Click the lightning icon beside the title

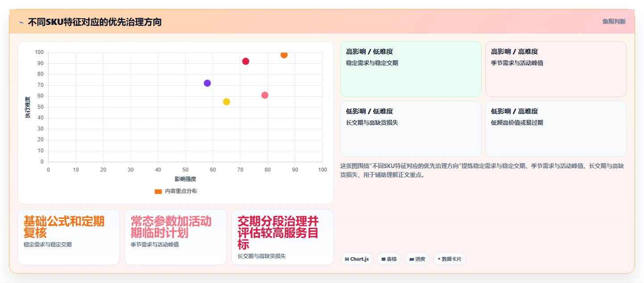(x=21, y=22)
